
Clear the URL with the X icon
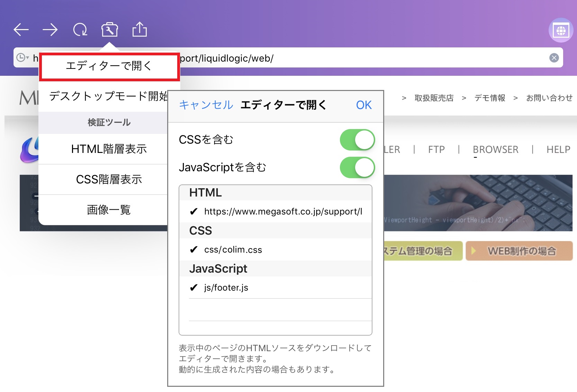pos(554,58)
